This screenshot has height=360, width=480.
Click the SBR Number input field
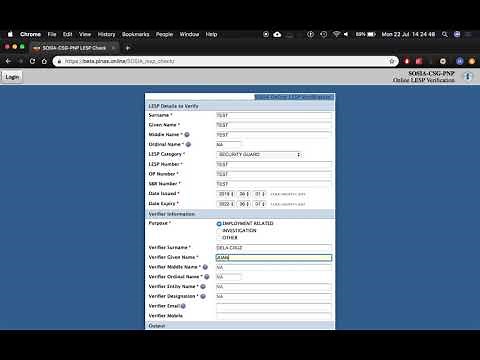[x=274, y=184]
